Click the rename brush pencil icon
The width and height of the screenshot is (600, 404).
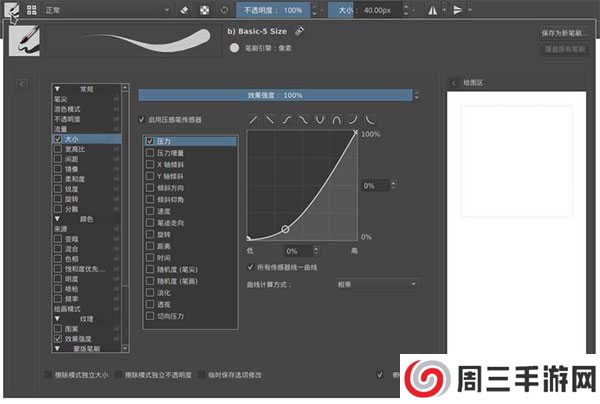coord(300,31)
